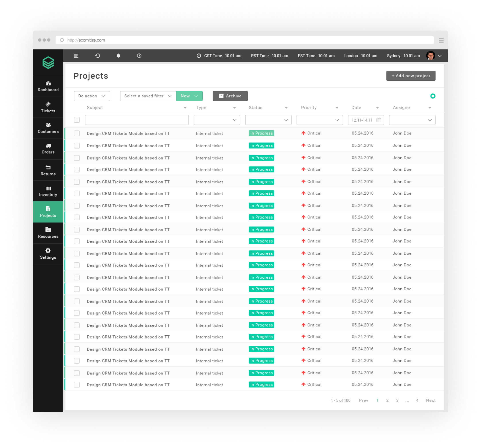Click the Add new project button
The height and width of the screenshot is (448, 481).
(411, 76)
